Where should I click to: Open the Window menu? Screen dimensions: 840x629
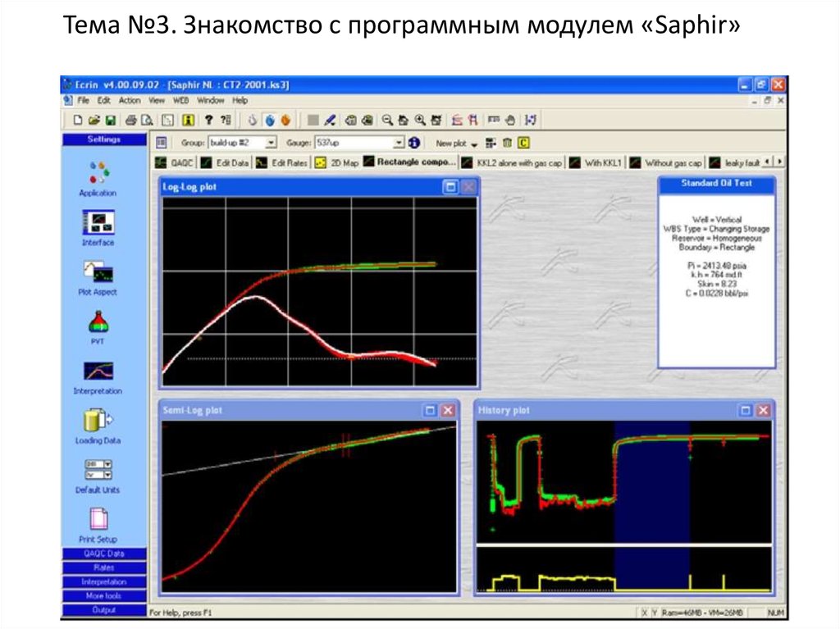click(211, 101)
